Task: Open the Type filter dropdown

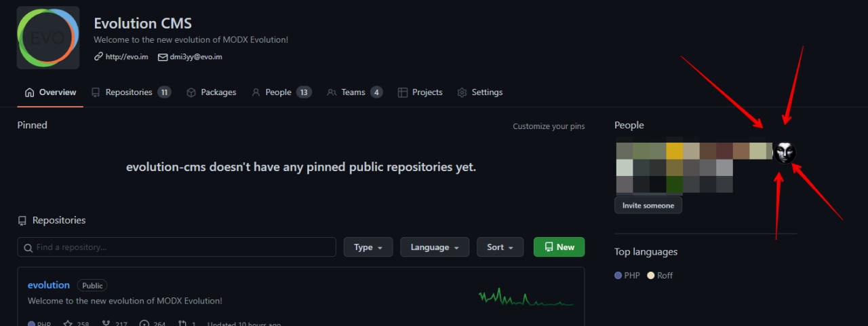Action: [x=369, y=247]
